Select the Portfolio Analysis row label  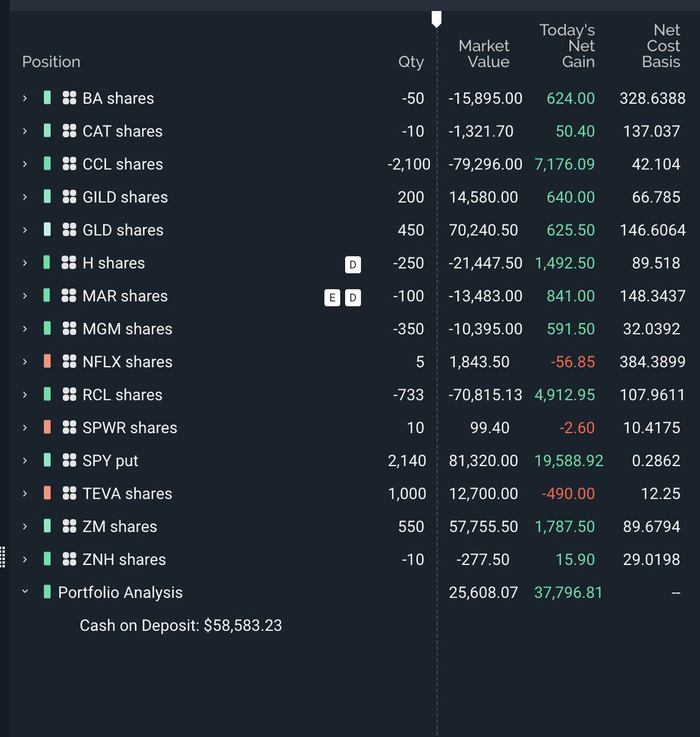120,593
